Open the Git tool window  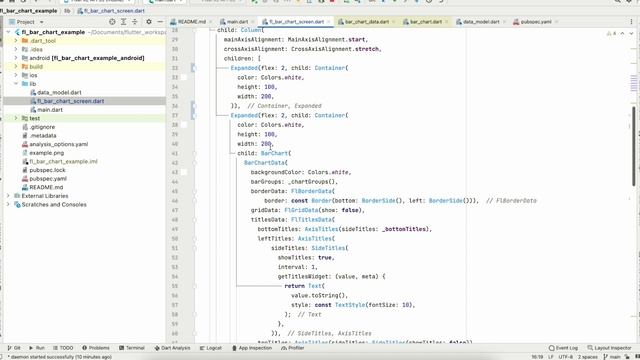point(14,348)
